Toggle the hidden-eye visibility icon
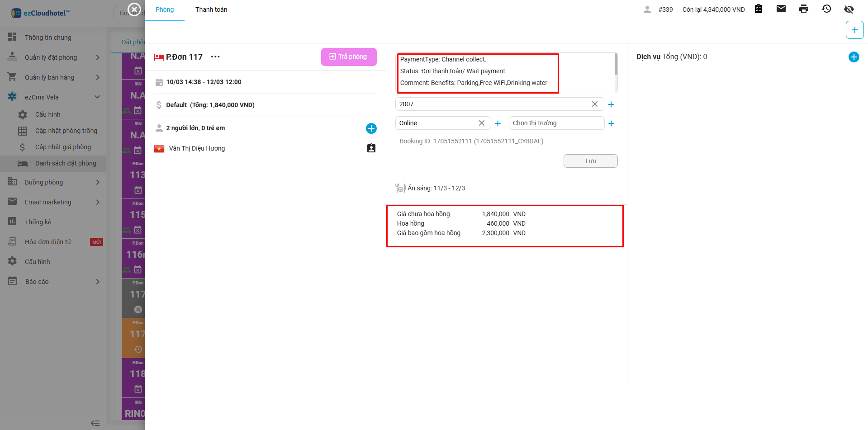The width and height of the screenshot is (868, 430). (849, 9)
